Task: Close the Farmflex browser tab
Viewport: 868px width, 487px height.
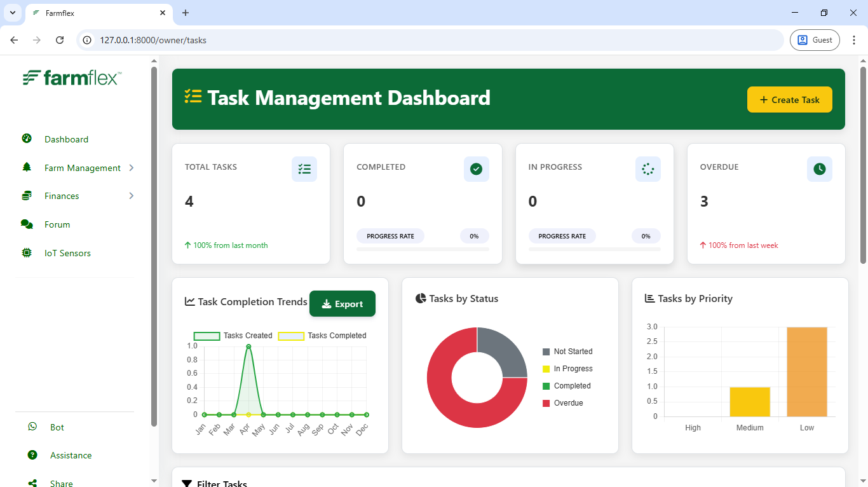Action: [x=163, y=13]
